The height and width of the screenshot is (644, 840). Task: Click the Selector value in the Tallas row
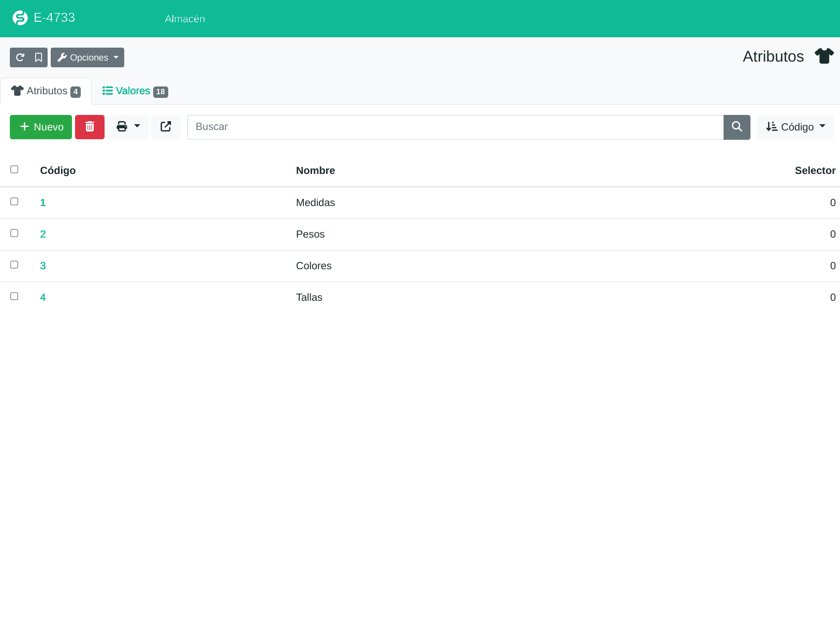(833, 297)
